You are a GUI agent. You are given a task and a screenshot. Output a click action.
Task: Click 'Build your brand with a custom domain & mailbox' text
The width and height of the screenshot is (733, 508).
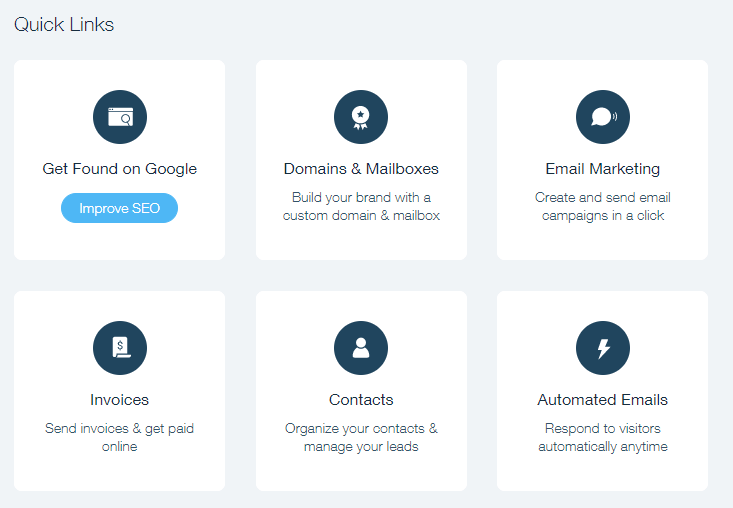pyautogui.click(x=361, y=206)
